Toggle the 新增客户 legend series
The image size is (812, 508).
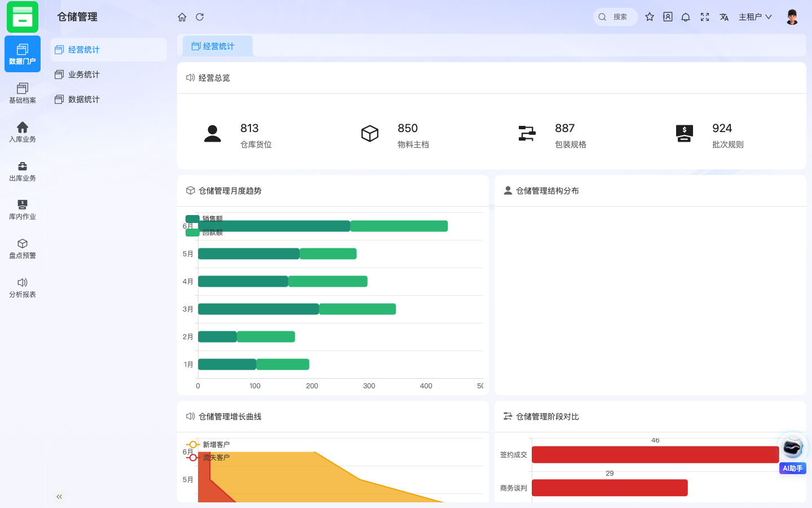[208, 444]
